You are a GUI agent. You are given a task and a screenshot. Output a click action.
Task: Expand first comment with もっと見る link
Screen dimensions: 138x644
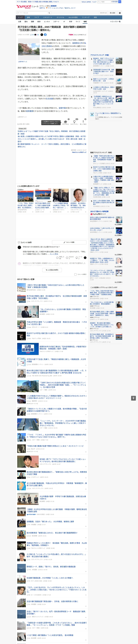(x=54, y=254)
